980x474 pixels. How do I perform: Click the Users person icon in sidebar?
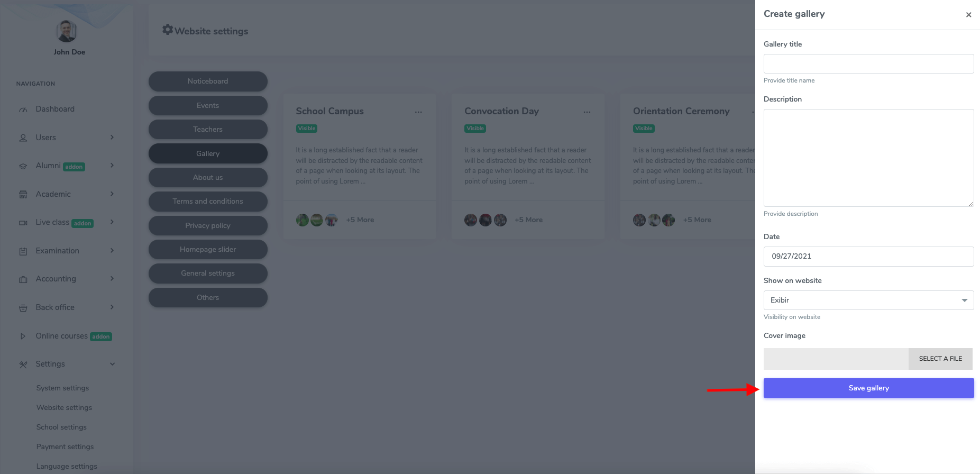pyautogui.click(x=23, y=138)
